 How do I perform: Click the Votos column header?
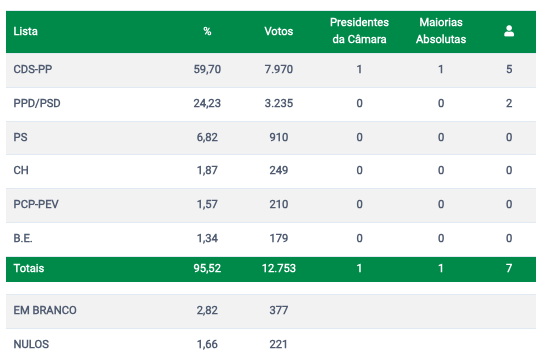(278, 31)
